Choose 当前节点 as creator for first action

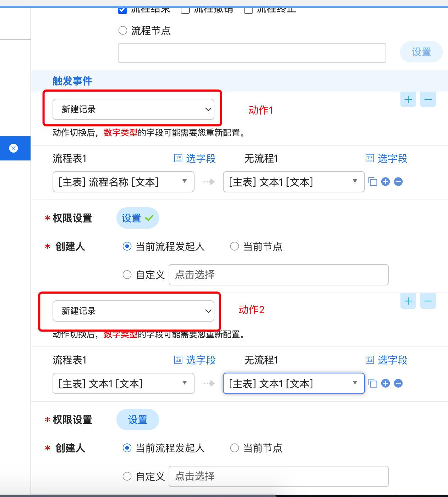coord(235,246)
